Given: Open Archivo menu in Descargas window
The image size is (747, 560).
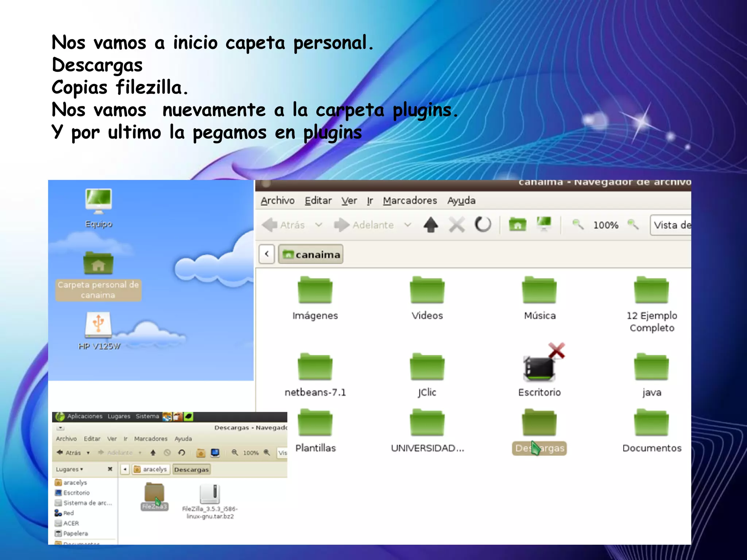Looking at the screenshot, I should click(x=66, y=439).
